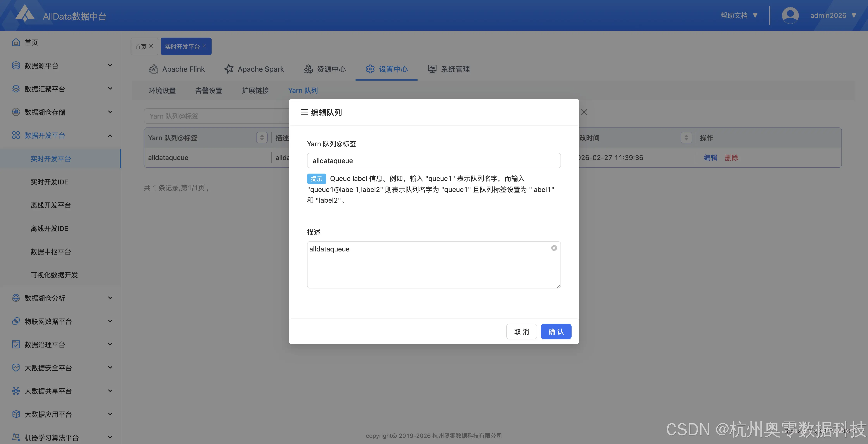The image size is (868, 444).
Task: Click the 大数据应用平台 cube icon
Action: [x=16, y=414]
